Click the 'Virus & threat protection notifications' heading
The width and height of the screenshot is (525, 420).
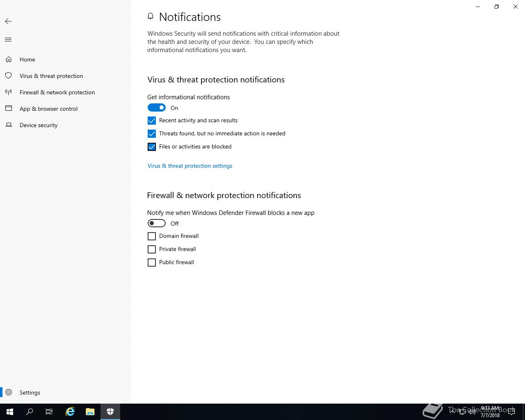click(x=216, y=80)
